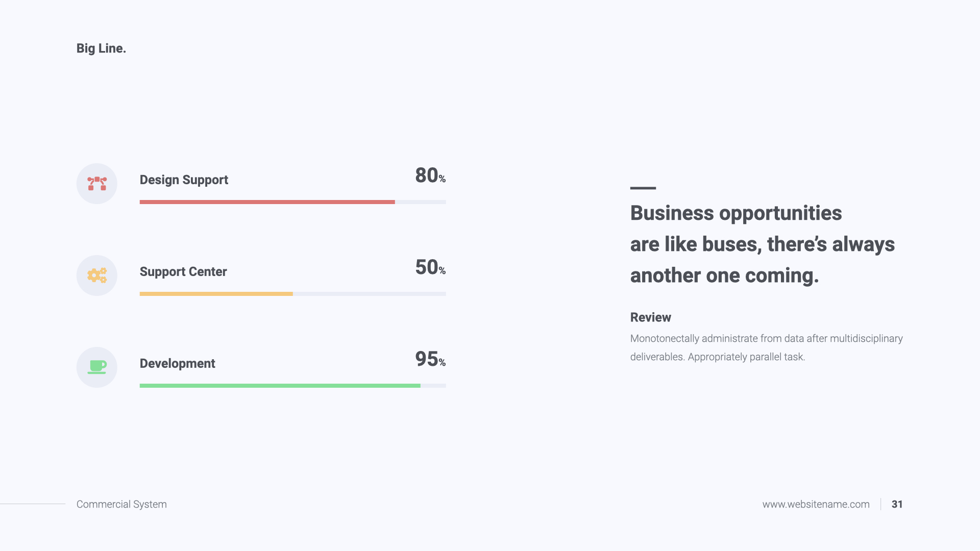The height and width of the screenshot is (551, 980).
Task: Click the 50% value text
Action: pyautogui.click(x=430, y=268)
